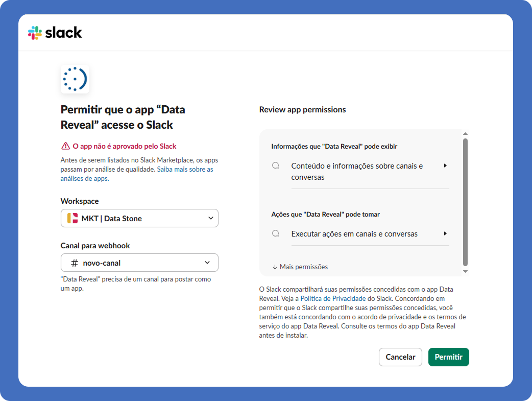Click the MKT Data Stone workspace icon
Viewport: 532px width, 401px height.
[72, 218]
